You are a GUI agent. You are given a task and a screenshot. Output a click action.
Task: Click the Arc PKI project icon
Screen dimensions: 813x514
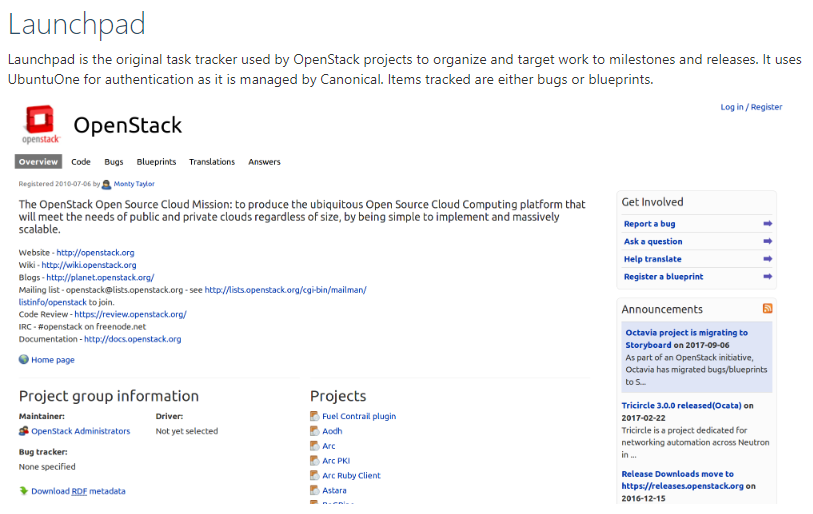(x=315, y=461)
